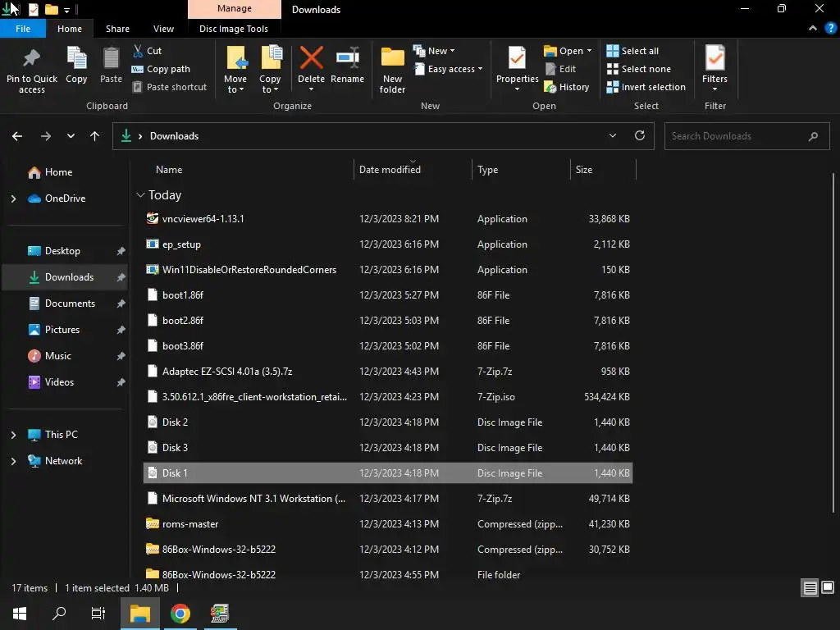
Task: Open the Open button dropdown arrow
Action: point(589,51)
